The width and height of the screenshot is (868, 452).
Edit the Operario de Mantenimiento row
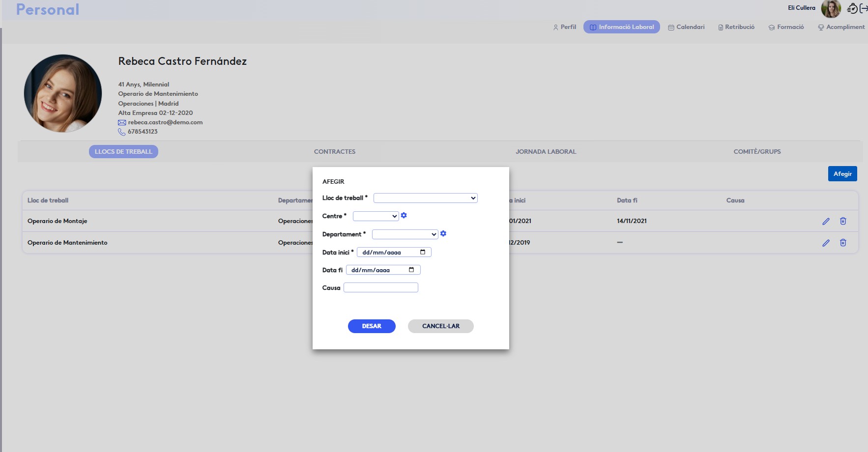[x=826, y=243]
